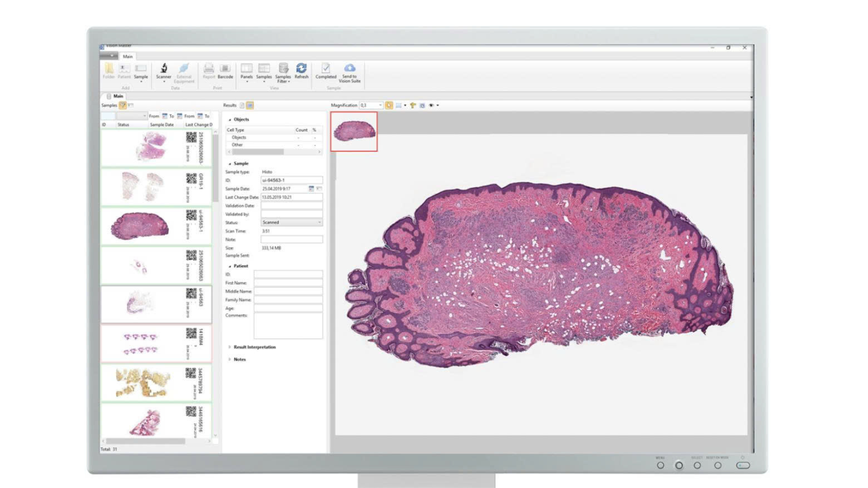Screen dimensions: 868x488
Task: Click the Barcode print icon
Action: tap(225, 70)
